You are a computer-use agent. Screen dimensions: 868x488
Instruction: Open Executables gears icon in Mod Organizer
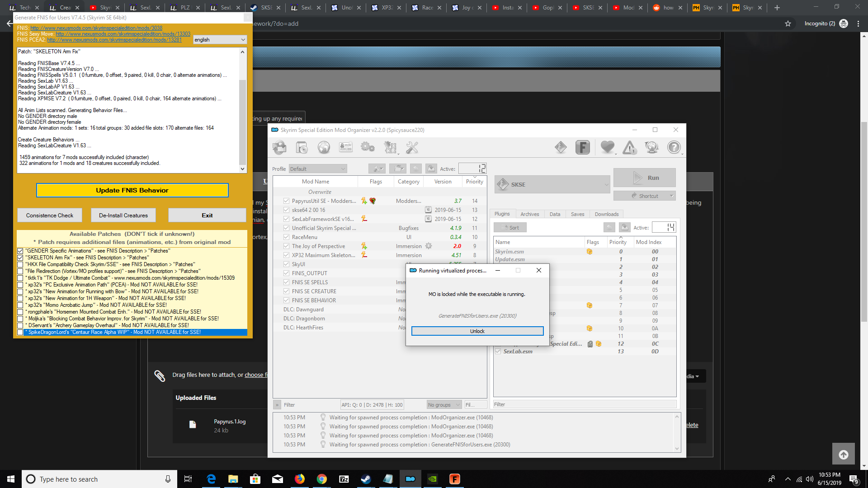pyautogui.click(x=368, y=147)
